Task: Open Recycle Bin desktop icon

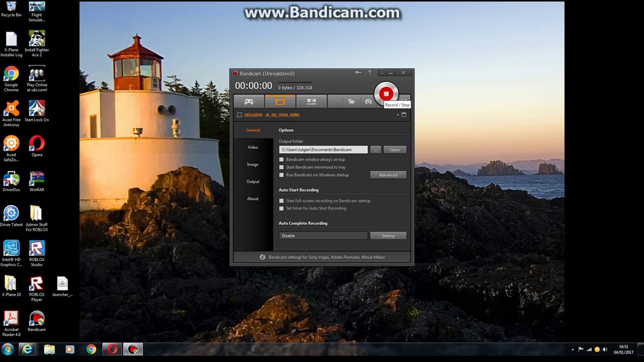Action: (x=11, y=10)
